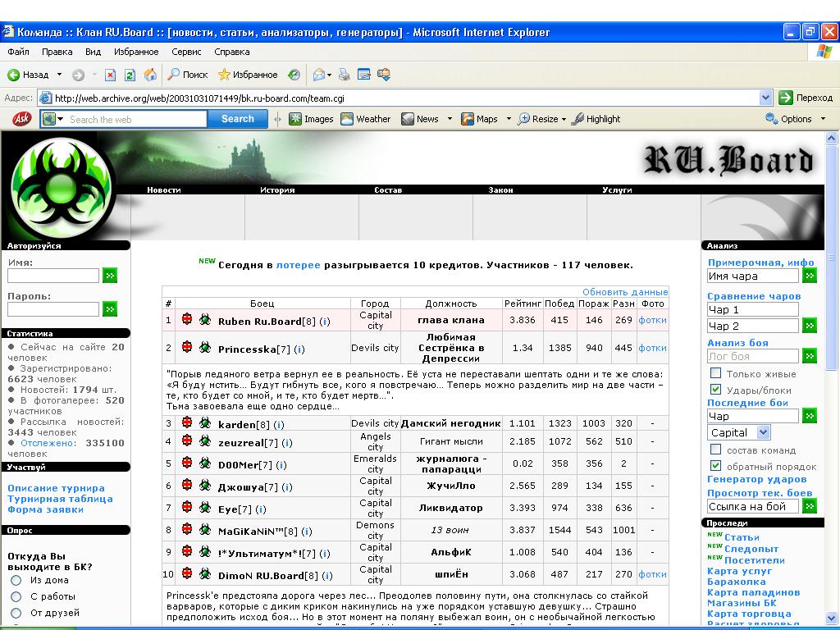Image resolution: width=840 pixels, height=630 pixels.
Task: Click the green Переход go button
Action: click(806, 98)
